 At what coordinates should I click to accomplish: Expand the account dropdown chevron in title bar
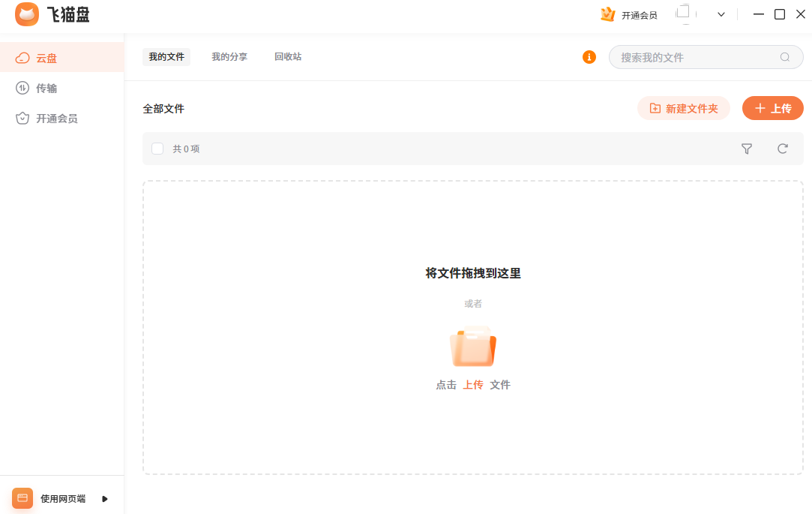tap(721, 14)
